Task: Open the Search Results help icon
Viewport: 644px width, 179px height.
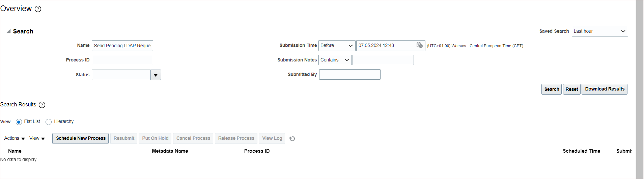Action: [x=42, y=105]
